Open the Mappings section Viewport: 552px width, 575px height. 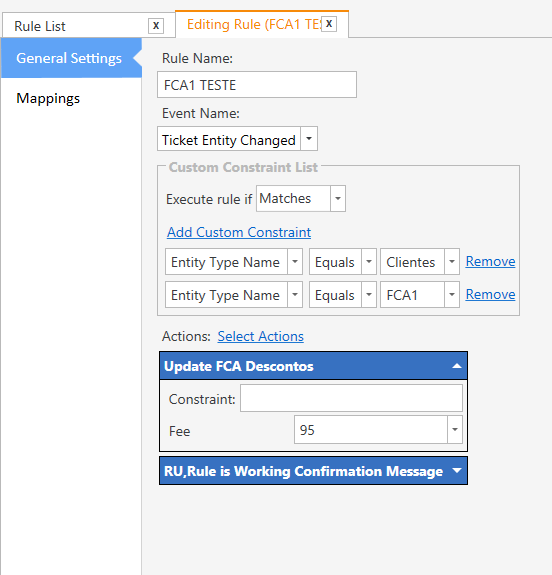(48, 98)
